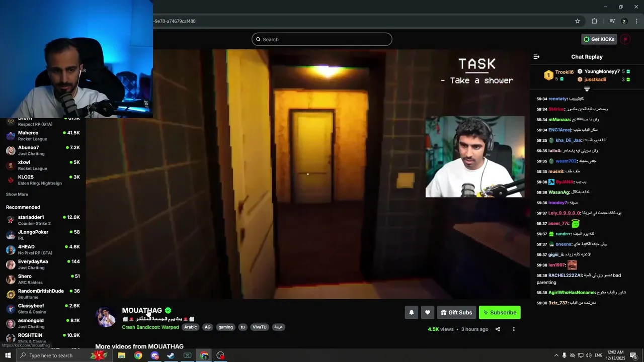Open the user avatar in Kick header
Viewport: 644px width, 362px height.
point(625,39)
